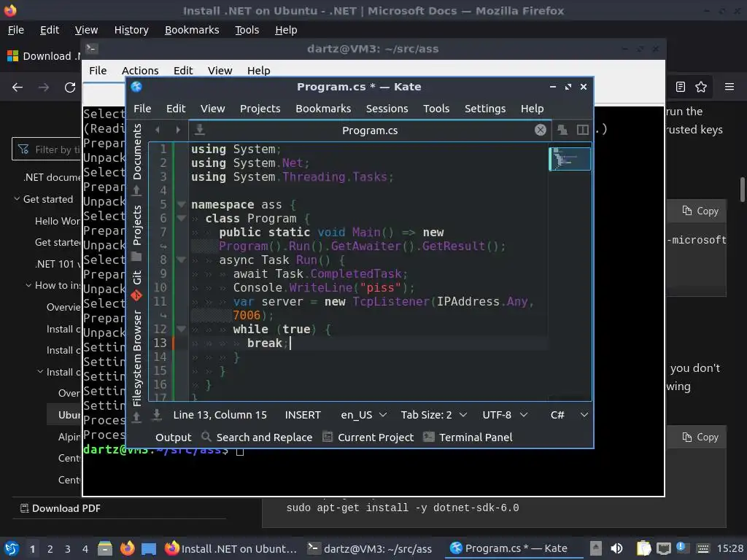Collapse the Get started tree item
This screenshot has width=747, height=560.
(17, 198)
